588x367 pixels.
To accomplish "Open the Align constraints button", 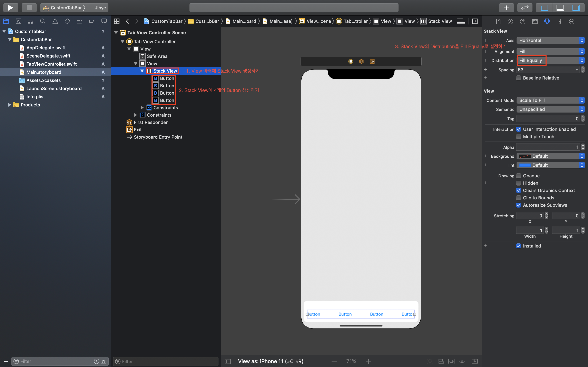I will click(x=441, y=361).
